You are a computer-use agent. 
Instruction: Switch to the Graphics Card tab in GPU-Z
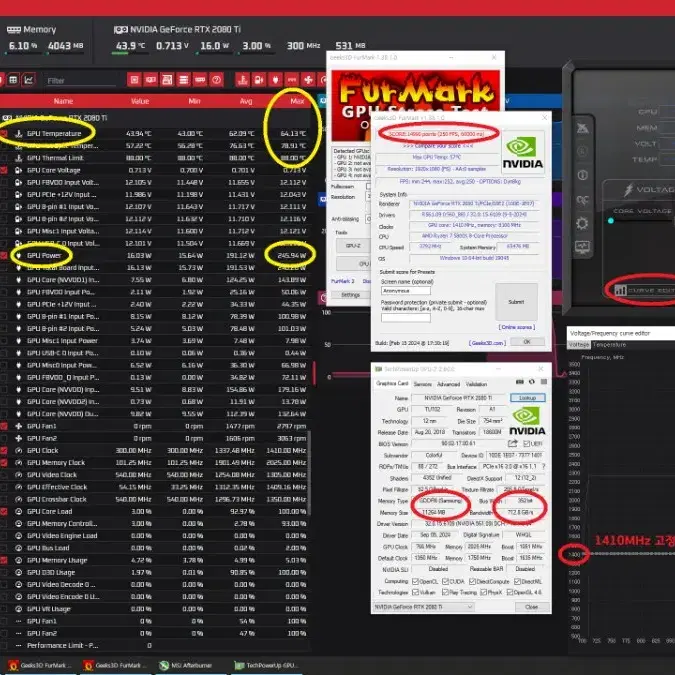point(392,383)
